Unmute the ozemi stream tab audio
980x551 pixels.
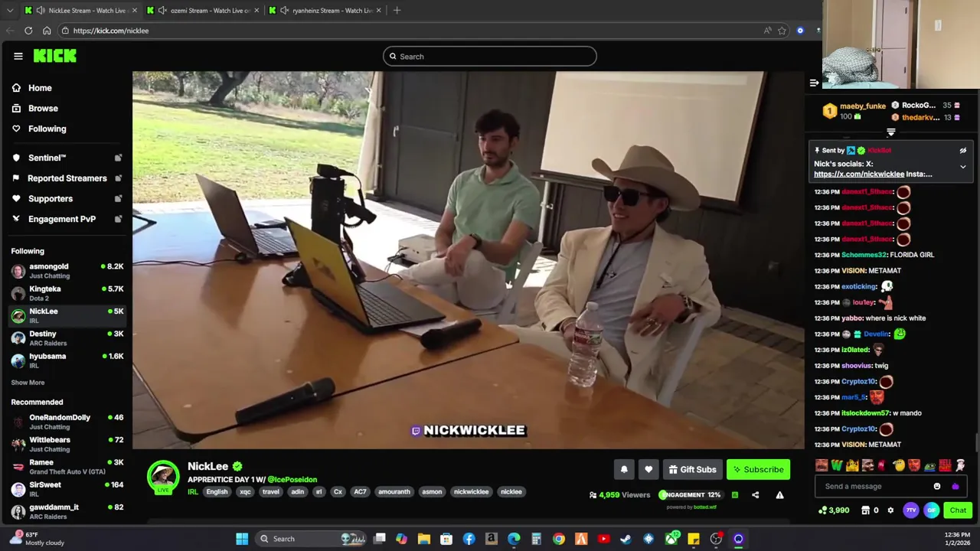pos(162,11)
